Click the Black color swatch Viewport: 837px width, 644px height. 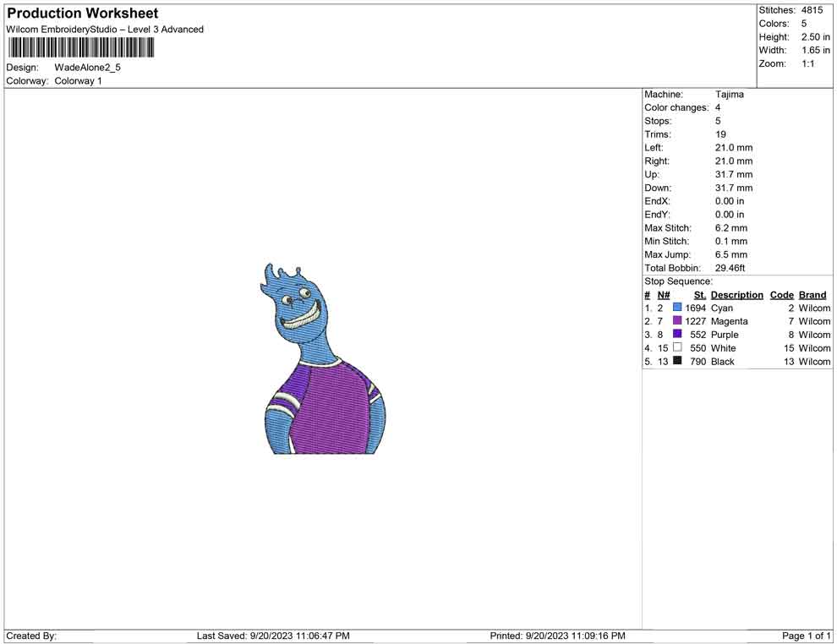pos(677,360)
